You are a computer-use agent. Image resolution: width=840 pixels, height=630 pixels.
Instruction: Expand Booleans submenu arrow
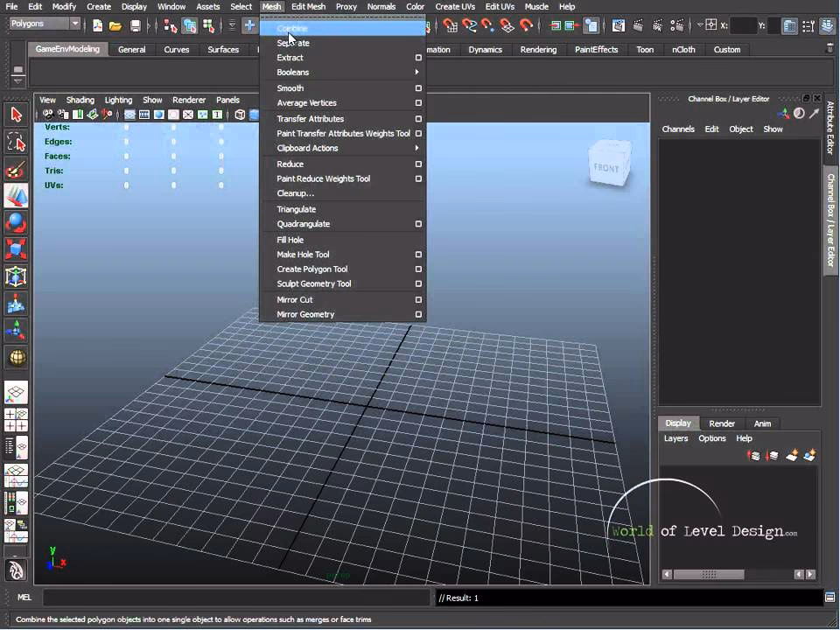point(416,72)
